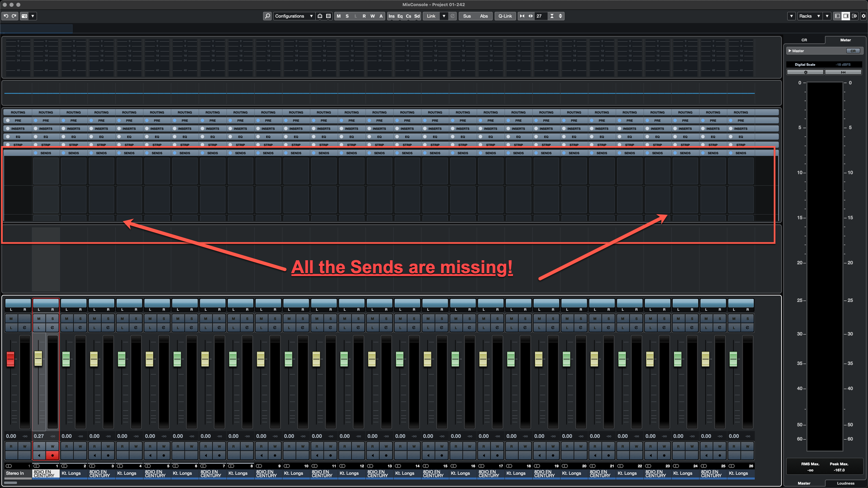Image resolution: width=868 pixels, height=488 pixels.
Task: Enable automation Write on the Stereo In channel
Action: coord(24,447)
